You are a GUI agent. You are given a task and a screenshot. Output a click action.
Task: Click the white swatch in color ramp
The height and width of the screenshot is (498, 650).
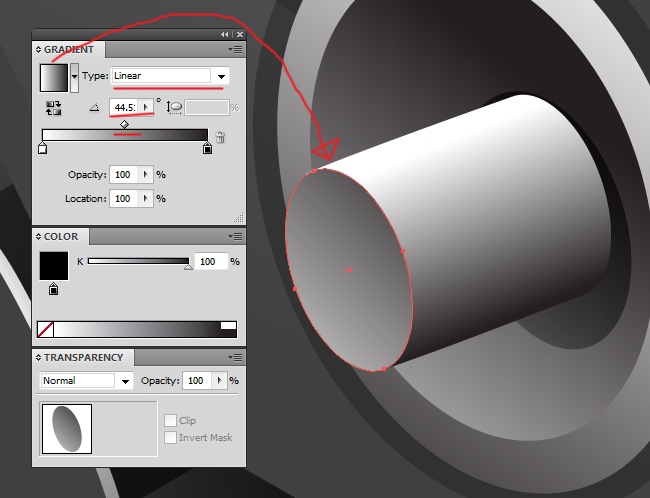click(228, 325)
